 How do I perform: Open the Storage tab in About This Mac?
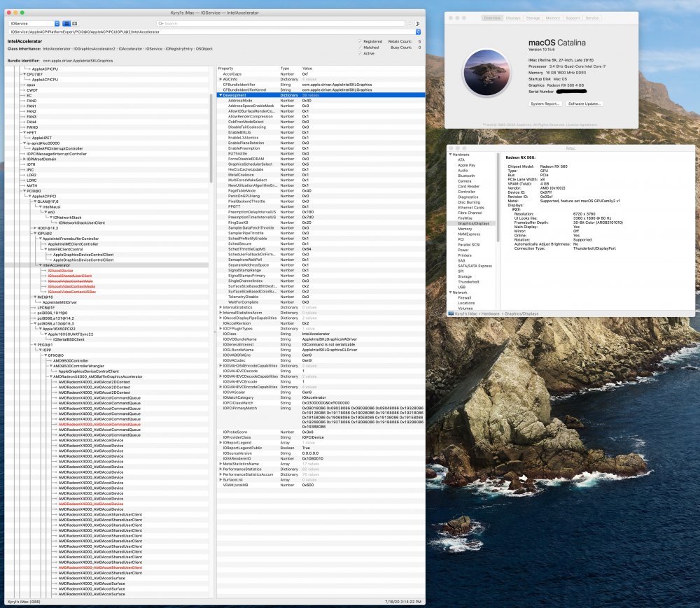tap(533, 18)
